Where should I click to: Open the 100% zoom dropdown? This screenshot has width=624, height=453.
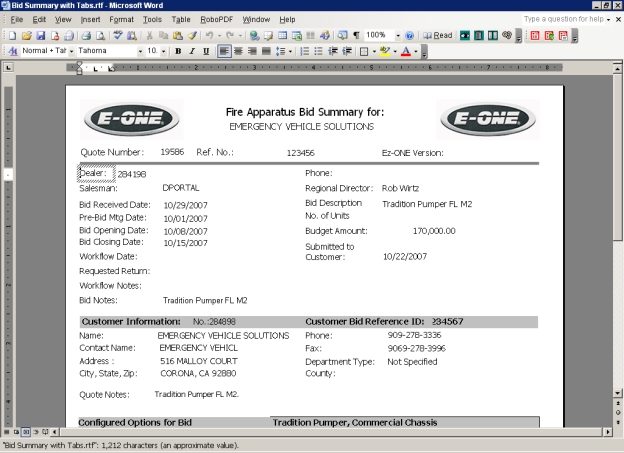pos(398,36)
